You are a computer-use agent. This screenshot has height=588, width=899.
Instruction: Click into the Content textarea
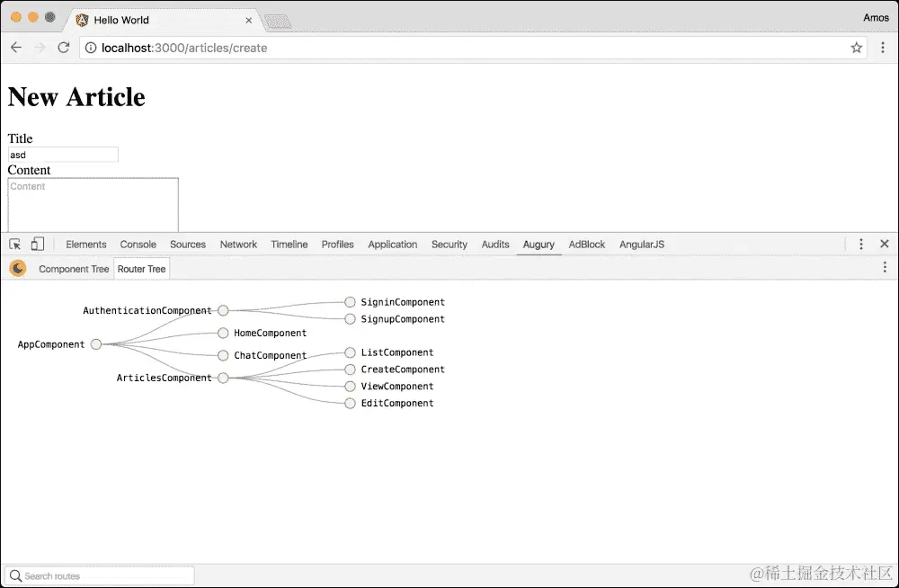point(93,205)
